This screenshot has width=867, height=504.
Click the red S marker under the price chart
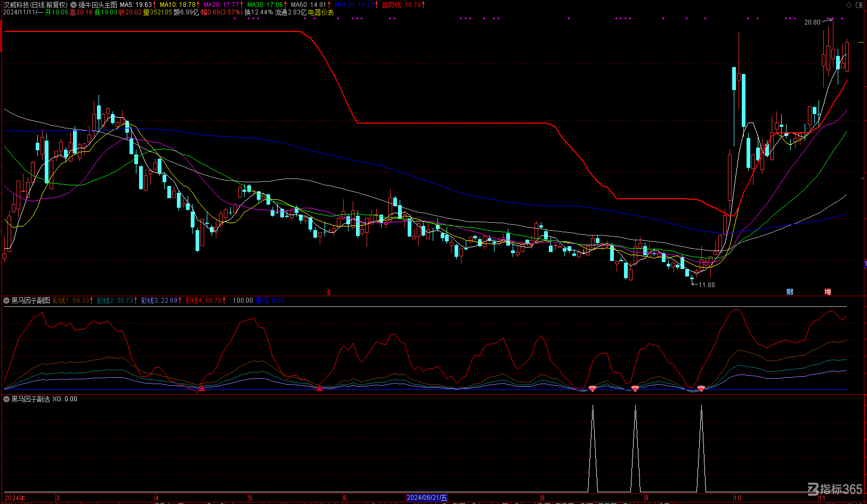(329, 292)
